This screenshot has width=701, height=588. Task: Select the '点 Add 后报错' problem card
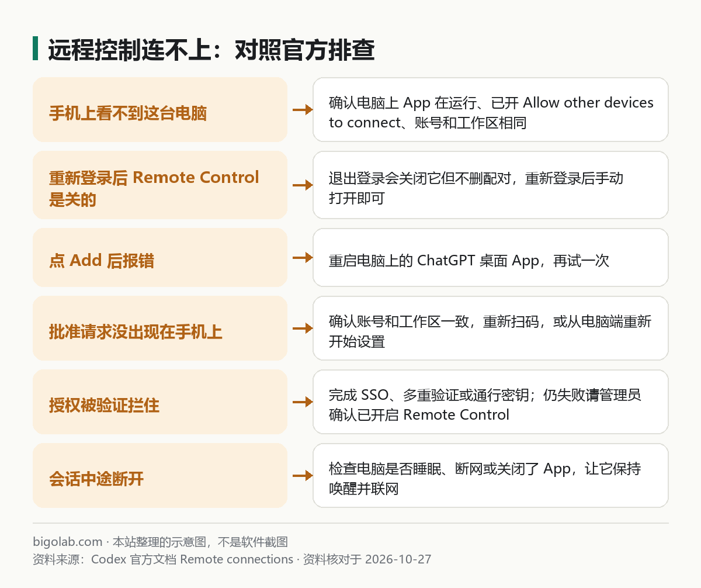pos(160,258)
